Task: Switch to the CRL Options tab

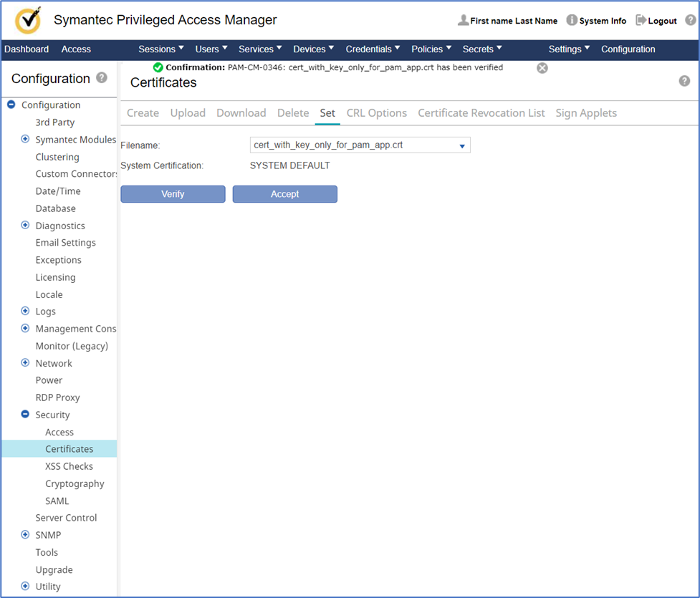Action: tap(376, 113)
